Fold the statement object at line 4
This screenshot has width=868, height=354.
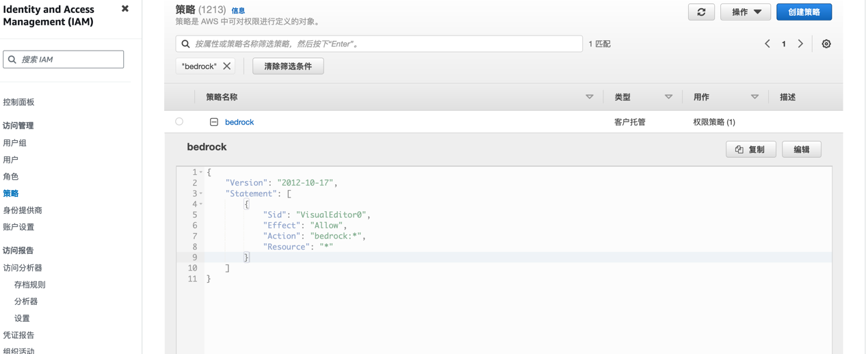point(201,204)
